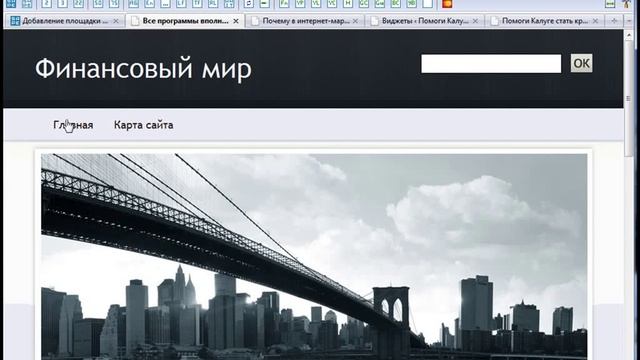Click the toolbar icon labeled 22
Viewport: 640px width, 360px height.
[x=78, y=4]
